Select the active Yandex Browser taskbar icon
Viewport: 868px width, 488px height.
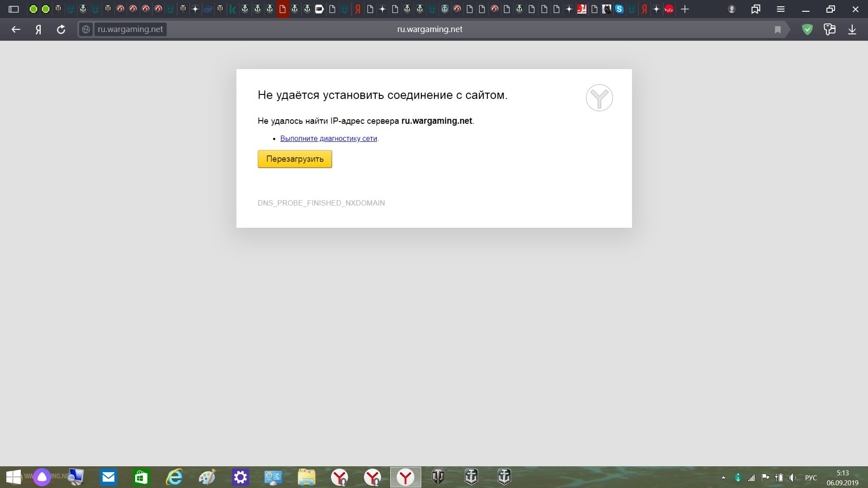point(406,477)
